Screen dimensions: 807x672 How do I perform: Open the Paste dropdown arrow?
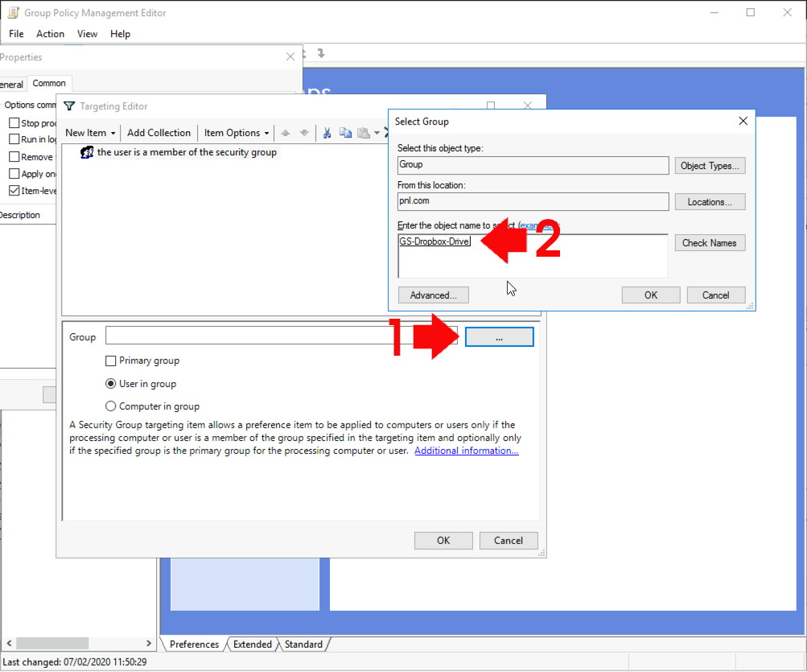[375, 133]
